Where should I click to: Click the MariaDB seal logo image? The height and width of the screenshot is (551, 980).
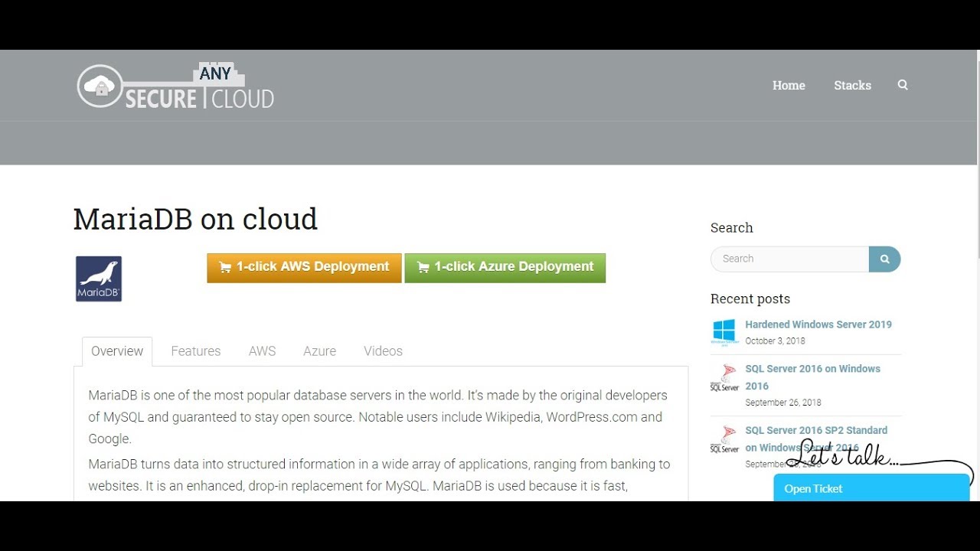point(99,279)
